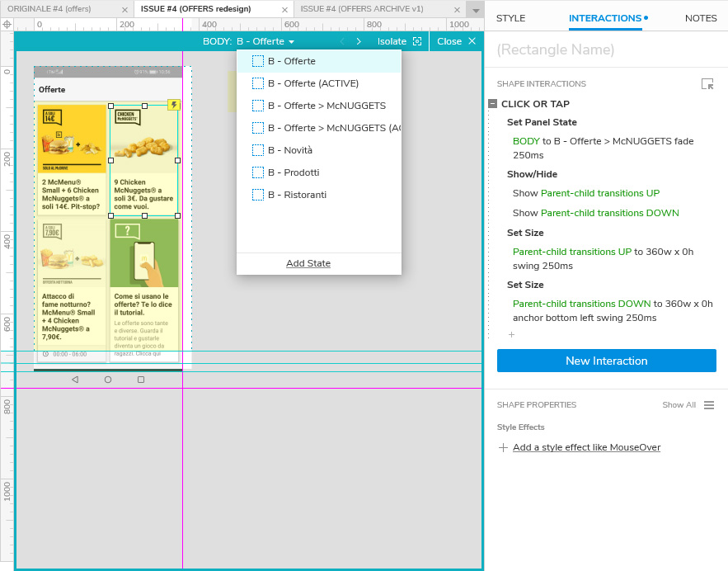Select state B - Offerte (ACTIVE)
Viewport: 728px width, 571px height.
312,83
